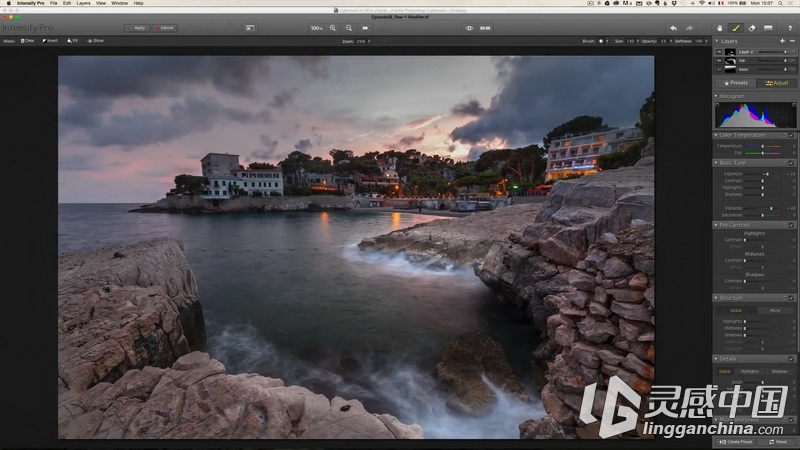Collapse the Structure section
This screenshot has width=800, height=450.
tap(716, 298)
